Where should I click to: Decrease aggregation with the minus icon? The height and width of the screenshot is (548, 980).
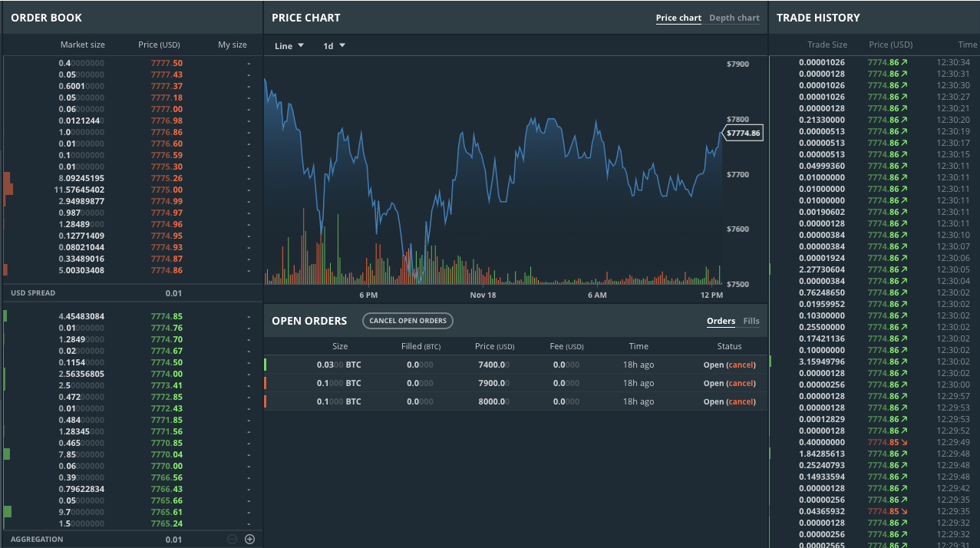pyautogui.click(x=232, y=540)
